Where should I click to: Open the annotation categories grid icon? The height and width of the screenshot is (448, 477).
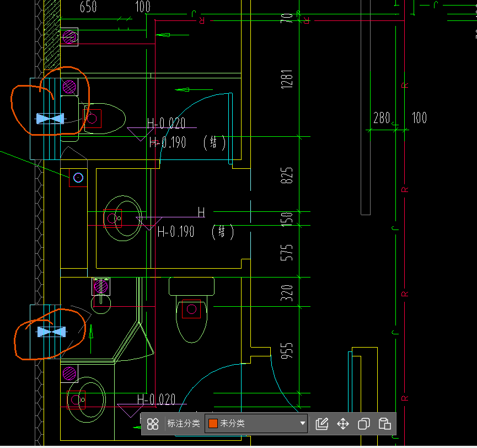(153, 424)
